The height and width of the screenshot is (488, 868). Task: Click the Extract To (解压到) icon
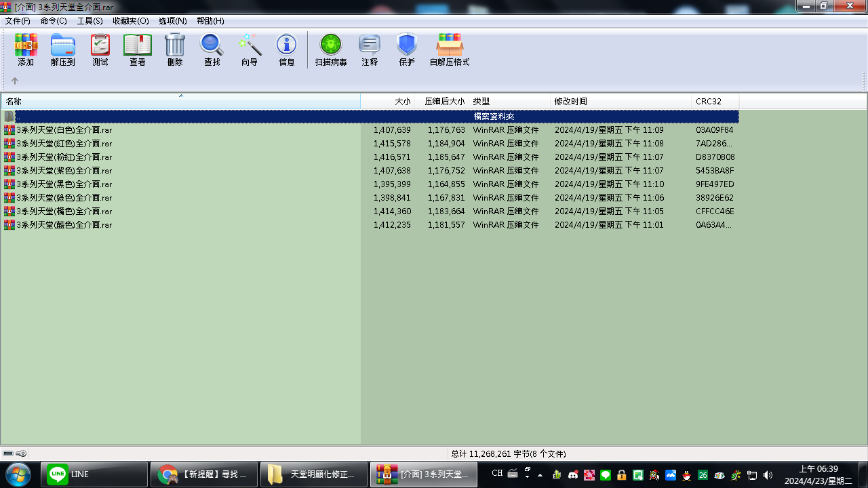[63, 50]
